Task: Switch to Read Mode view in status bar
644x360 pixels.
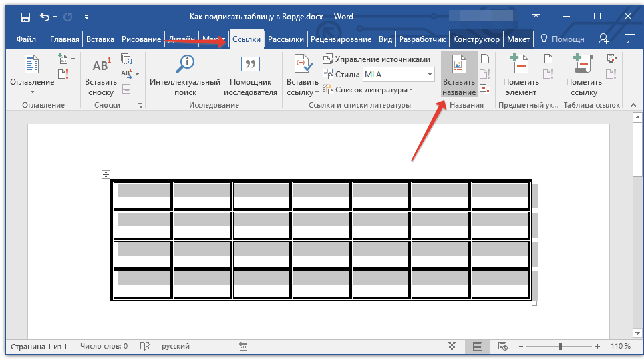Action: coord(452,347)
